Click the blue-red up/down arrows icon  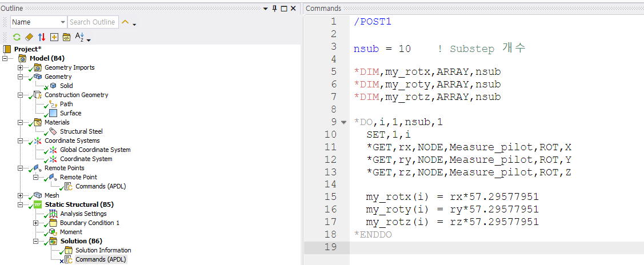(x=42, y=37)
